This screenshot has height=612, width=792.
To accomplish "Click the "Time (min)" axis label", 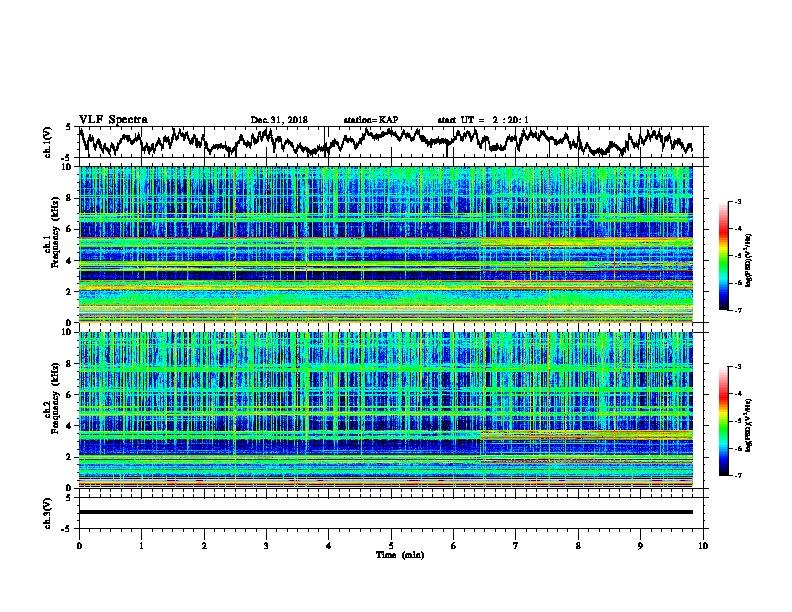I will pos(400,555).
